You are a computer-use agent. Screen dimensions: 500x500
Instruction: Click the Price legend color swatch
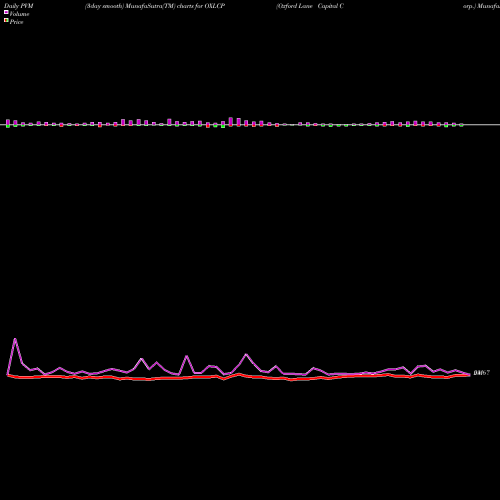6,20
